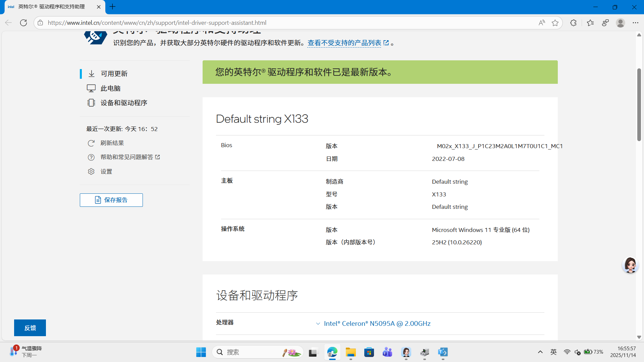Switch to 可用更新 sidebar item
This screenshot has height=362, width=644.
pos(114,74)
